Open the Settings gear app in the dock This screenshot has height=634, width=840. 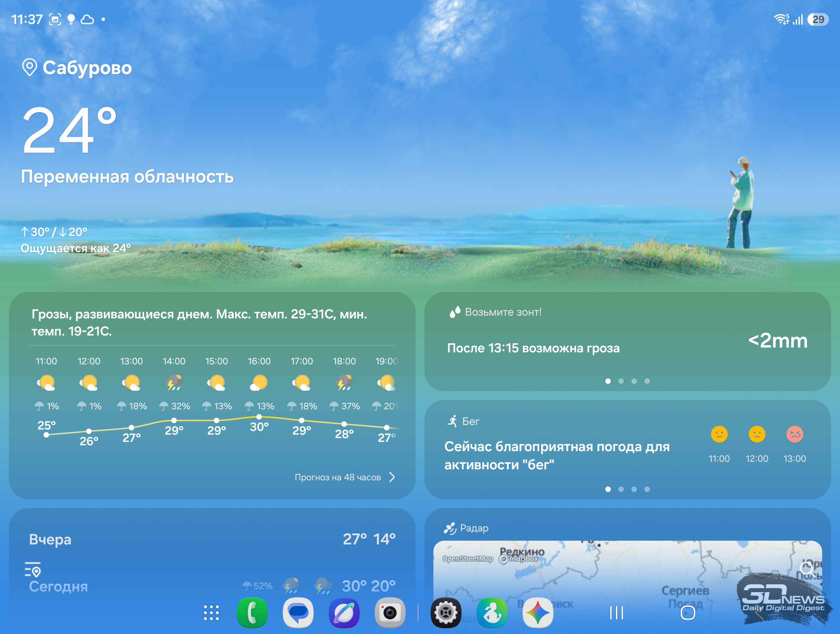point(446,613)
